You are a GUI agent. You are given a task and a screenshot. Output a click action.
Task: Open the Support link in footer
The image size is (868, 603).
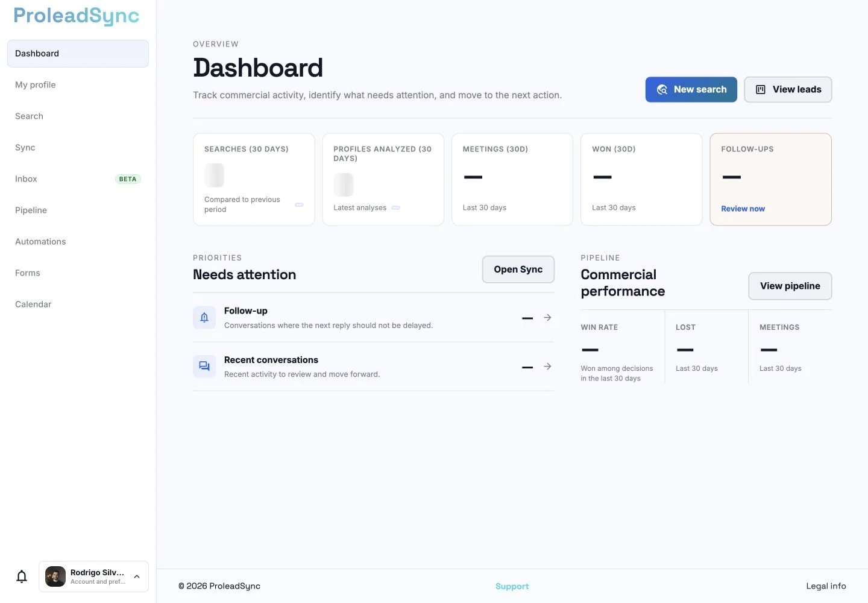coord(512,586)
